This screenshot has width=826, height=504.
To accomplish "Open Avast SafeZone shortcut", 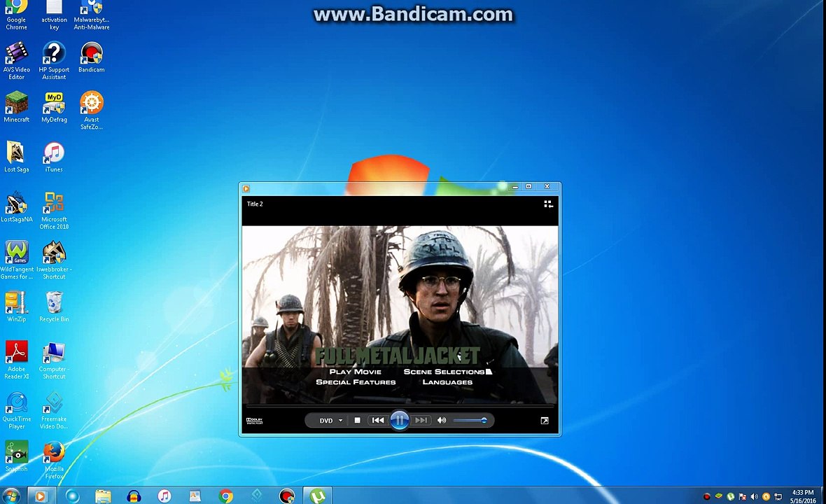I will (x=92, y=111).
